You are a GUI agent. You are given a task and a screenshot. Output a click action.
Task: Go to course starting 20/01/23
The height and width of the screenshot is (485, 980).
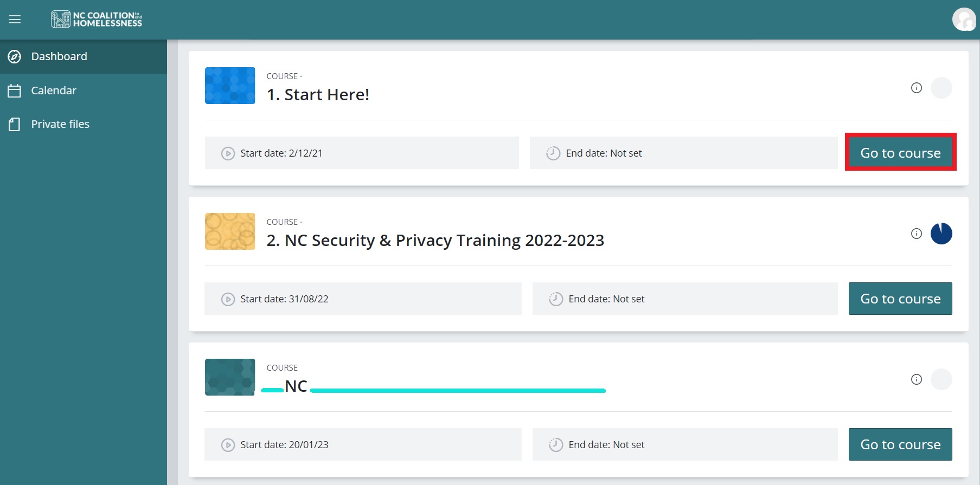tap(900, 444)
